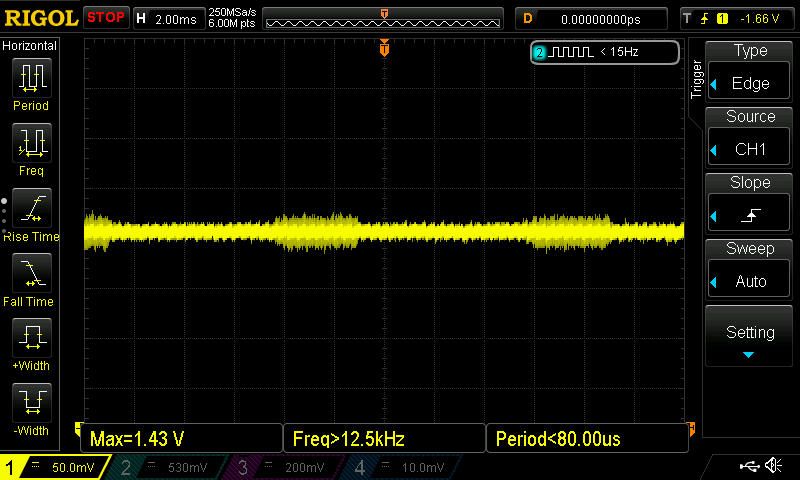Click the orange trigger position marker atop the grid

[384, 48]
